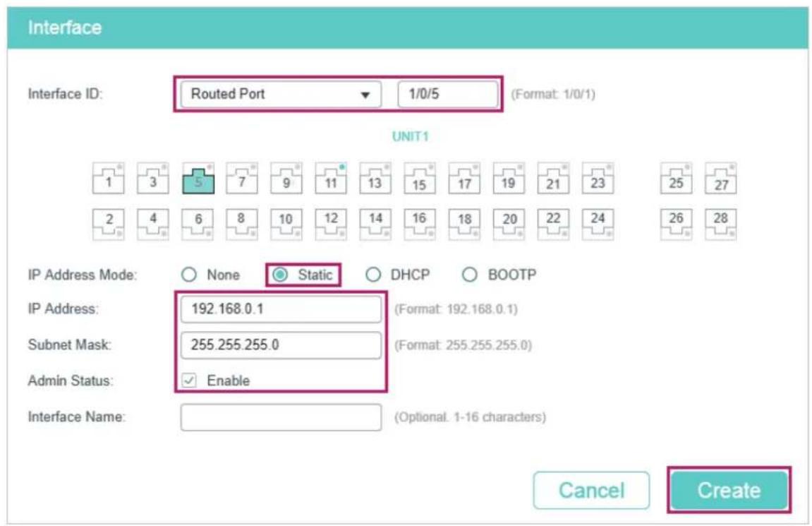Select port 12 icon in UNIT1
Viewport: 812px width, 526px height.
(331, 225)
